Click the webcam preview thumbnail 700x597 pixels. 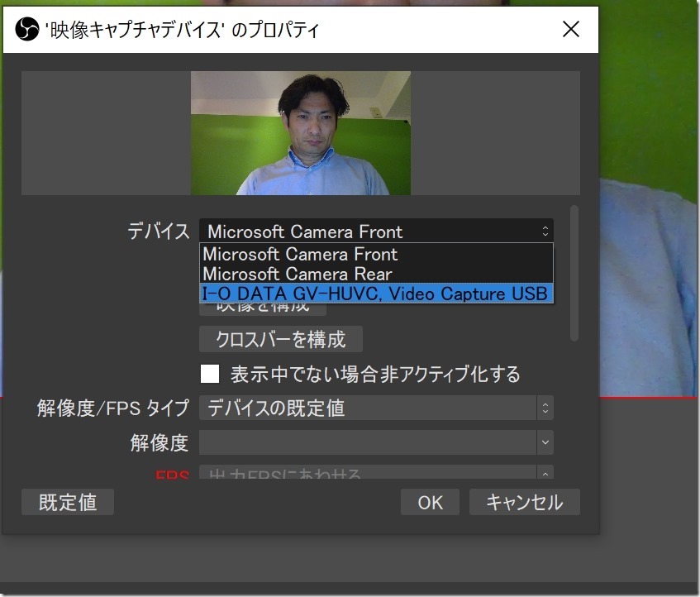301,133
